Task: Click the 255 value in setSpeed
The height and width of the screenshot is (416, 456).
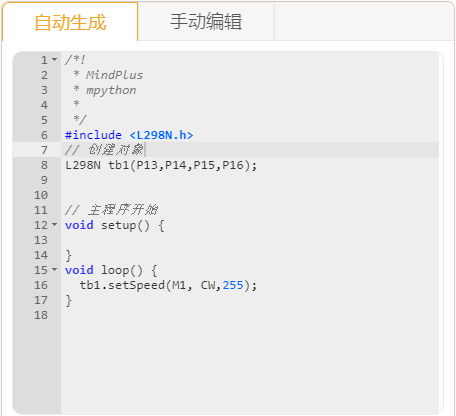Action: tap(233, 285)
